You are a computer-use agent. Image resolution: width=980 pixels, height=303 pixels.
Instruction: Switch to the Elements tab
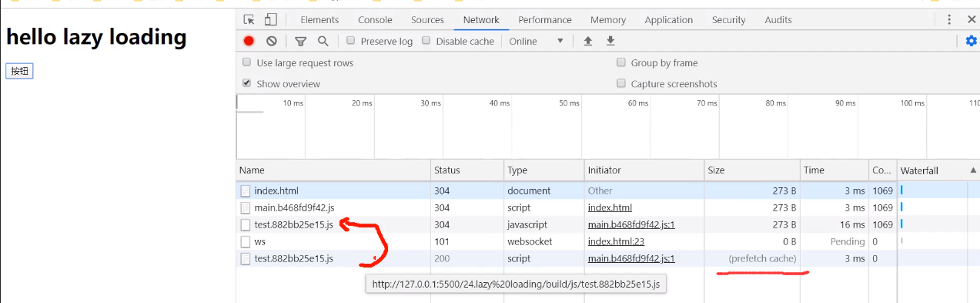click(x=319, y=20)
